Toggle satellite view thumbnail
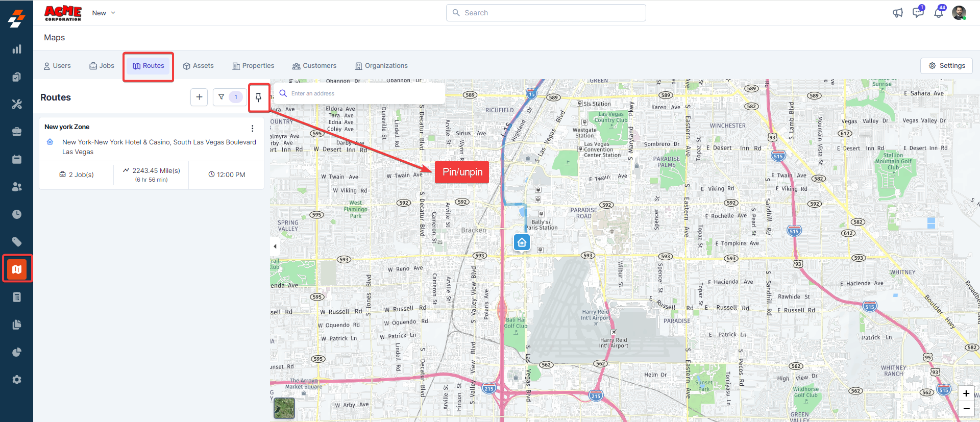 coord(284,408)
